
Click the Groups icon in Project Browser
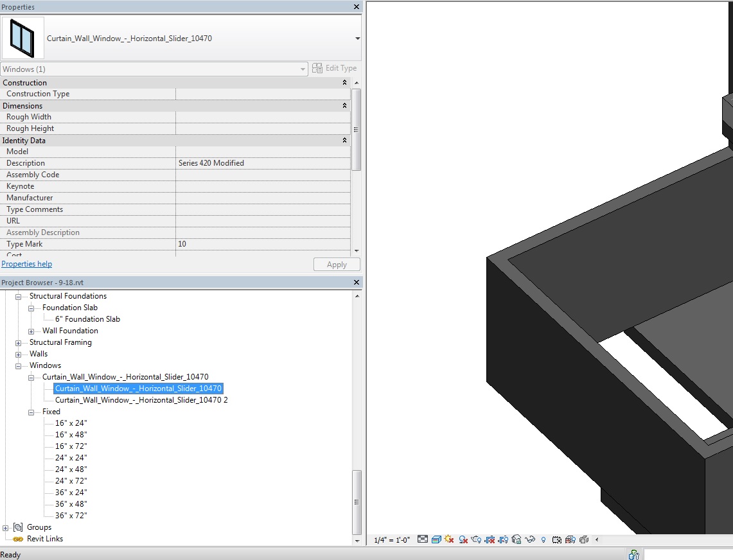[18, 527]
